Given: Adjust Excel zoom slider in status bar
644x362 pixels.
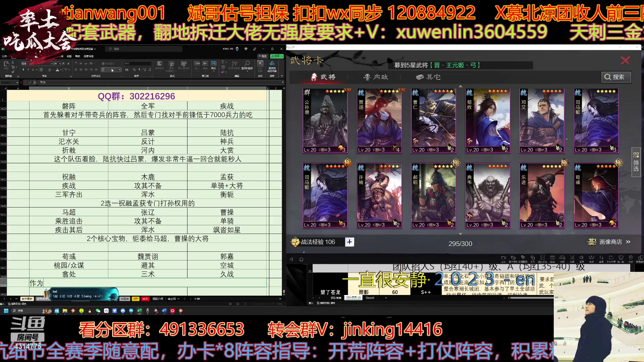Looking at the screenshot, I should [x=262, y=304].
